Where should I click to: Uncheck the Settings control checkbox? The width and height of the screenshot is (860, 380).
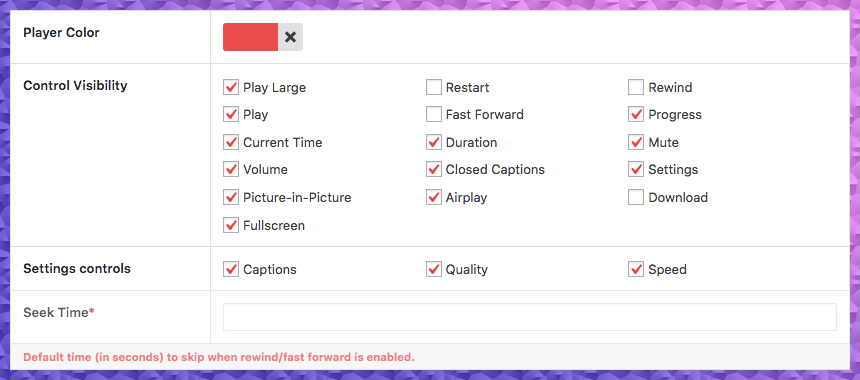(x=636, y=169)
